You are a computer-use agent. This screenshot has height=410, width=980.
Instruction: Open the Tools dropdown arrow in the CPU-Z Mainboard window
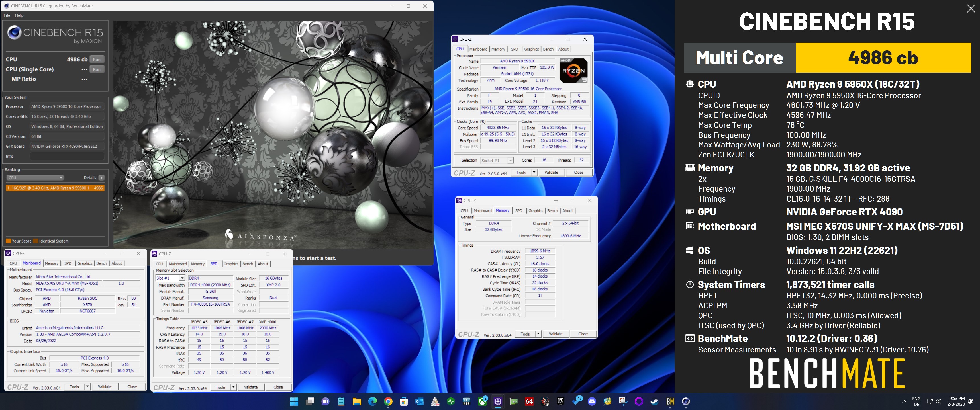pos(87,386)
